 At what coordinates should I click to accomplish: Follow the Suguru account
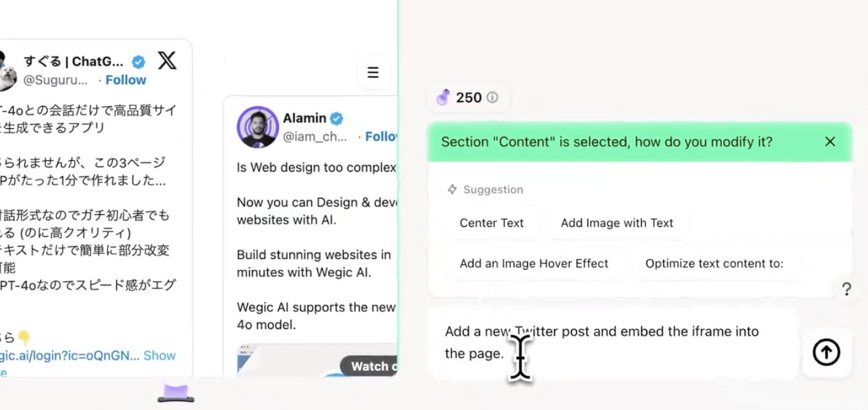pos(126,80)
